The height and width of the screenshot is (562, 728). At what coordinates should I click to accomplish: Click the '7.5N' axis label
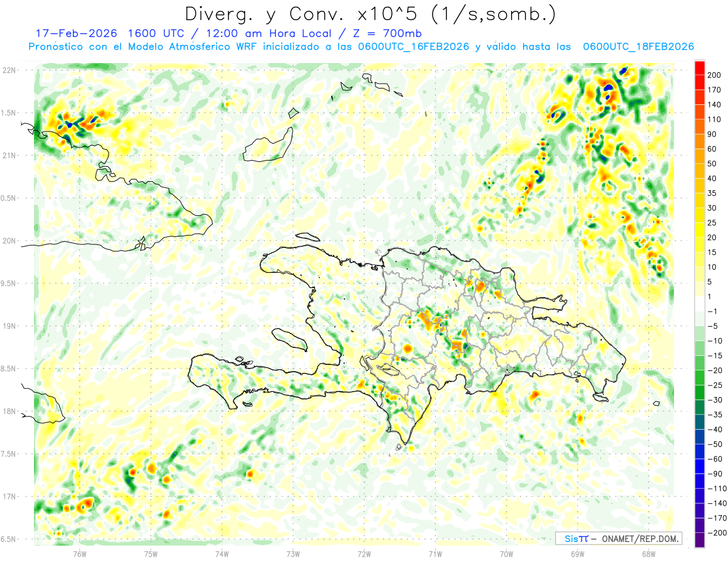(8, 454)
